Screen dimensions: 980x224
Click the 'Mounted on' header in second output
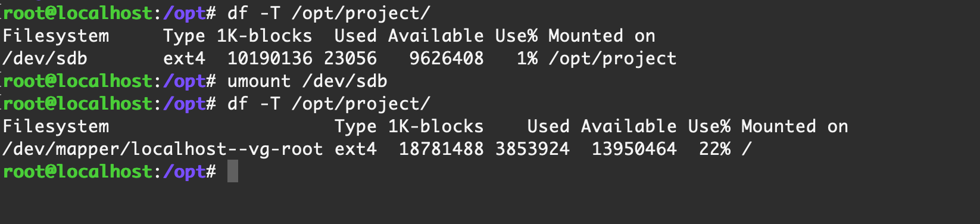click(x=795, y=126)
